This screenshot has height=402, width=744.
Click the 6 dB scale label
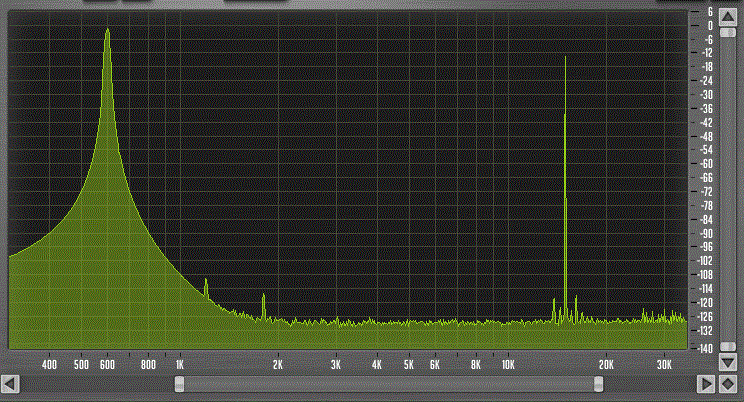710,12
